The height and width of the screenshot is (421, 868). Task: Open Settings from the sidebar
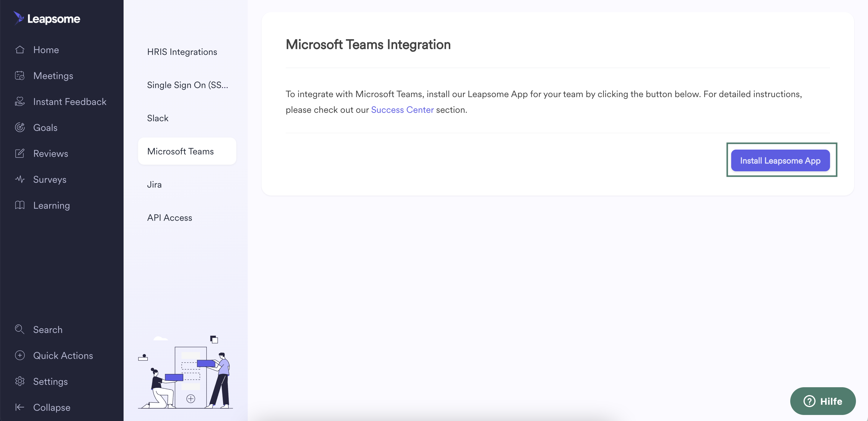click(x=51, y=381)
